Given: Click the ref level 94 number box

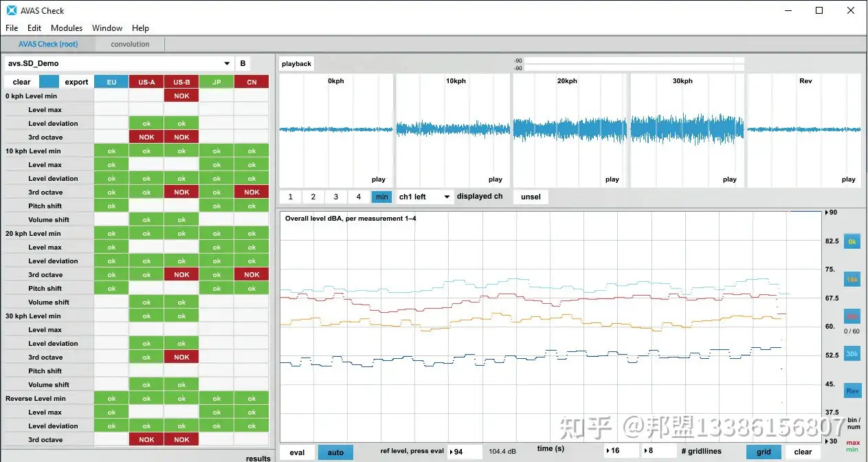Looking at the screenshot, I should [x=464, y=452].
